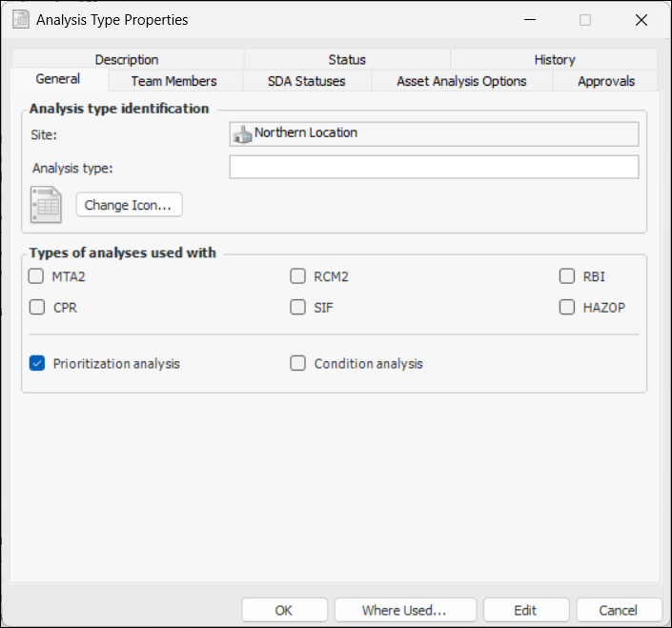
Task: Tick the RBI checkbox
Action: pyautogui.click(x=567, y=277)
